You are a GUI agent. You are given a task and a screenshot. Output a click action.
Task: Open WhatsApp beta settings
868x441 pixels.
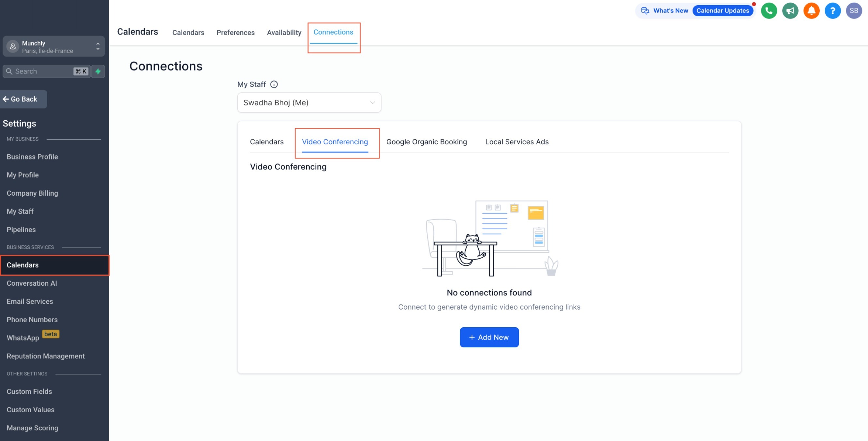point(33,337)
